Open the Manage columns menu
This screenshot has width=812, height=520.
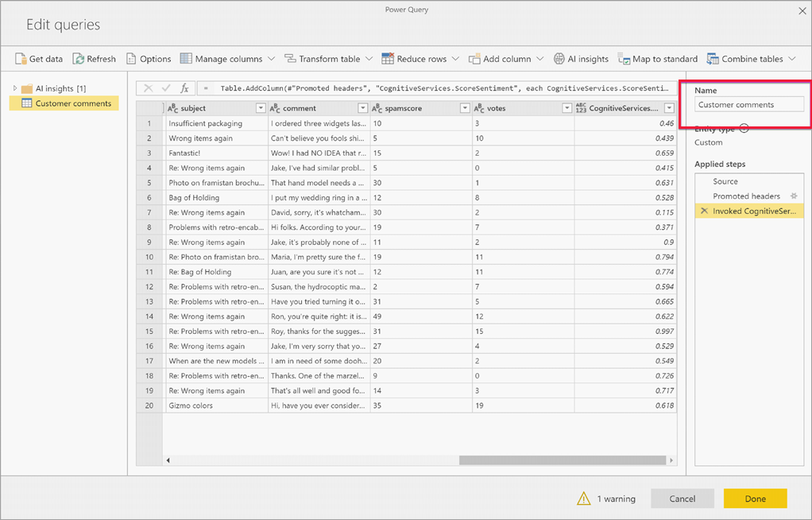227,59
